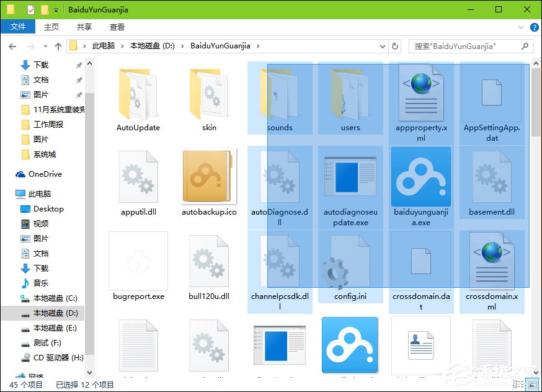Navigate back with the back arrow
Screen dimensions: 542x392
pyautogui.click(x=13, y=45)
